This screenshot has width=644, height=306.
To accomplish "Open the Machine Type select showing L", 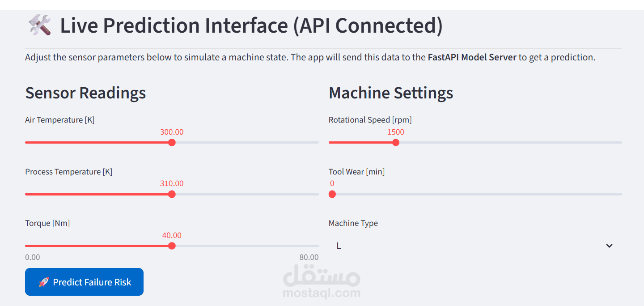I will tap(470, 246).
